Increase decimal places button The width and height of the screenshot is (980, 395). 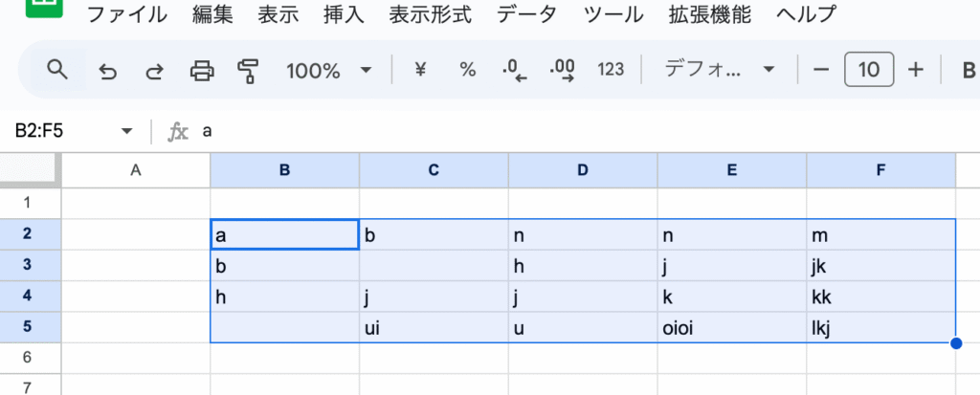pos(563,70)
